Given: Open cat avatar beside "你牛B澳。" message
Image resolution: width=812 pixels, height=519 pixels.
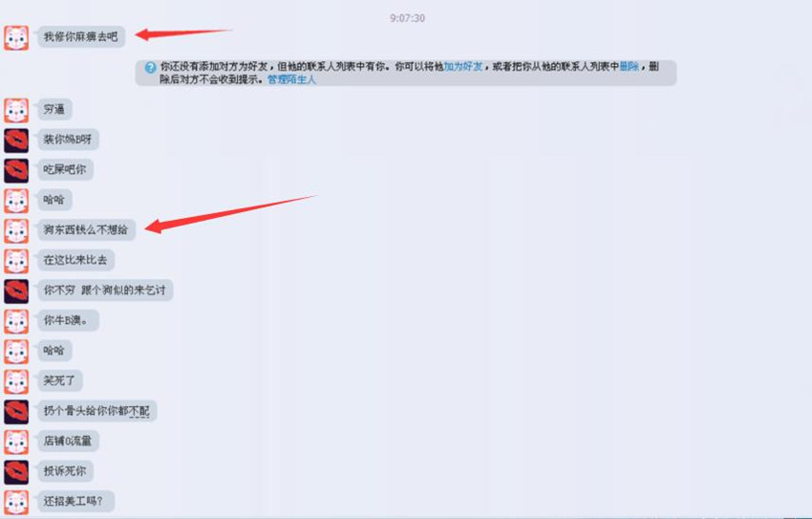Looking at the screenshot, I should coord(16,321).
